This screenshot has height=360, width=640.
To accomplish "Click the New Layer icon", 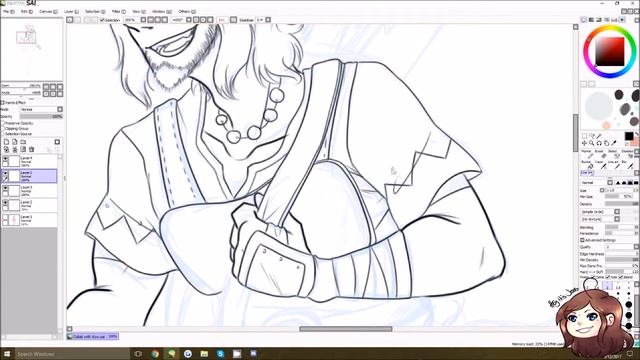I will (x=7, y=142).
